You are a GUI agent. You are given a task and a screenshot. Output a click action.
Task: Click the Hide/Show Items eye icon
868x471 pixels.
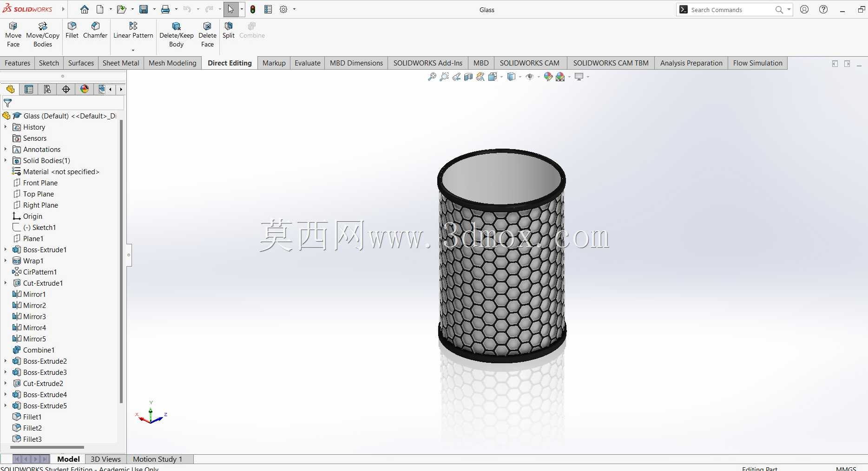coord(530,77)
